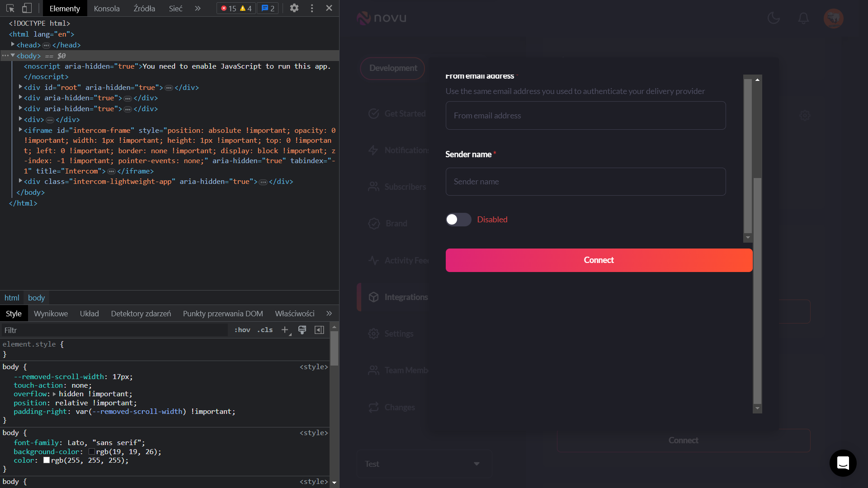Click the white color swatch for body color
The image size is (868, 488).
pyautogui.click(x=47, y=460)
